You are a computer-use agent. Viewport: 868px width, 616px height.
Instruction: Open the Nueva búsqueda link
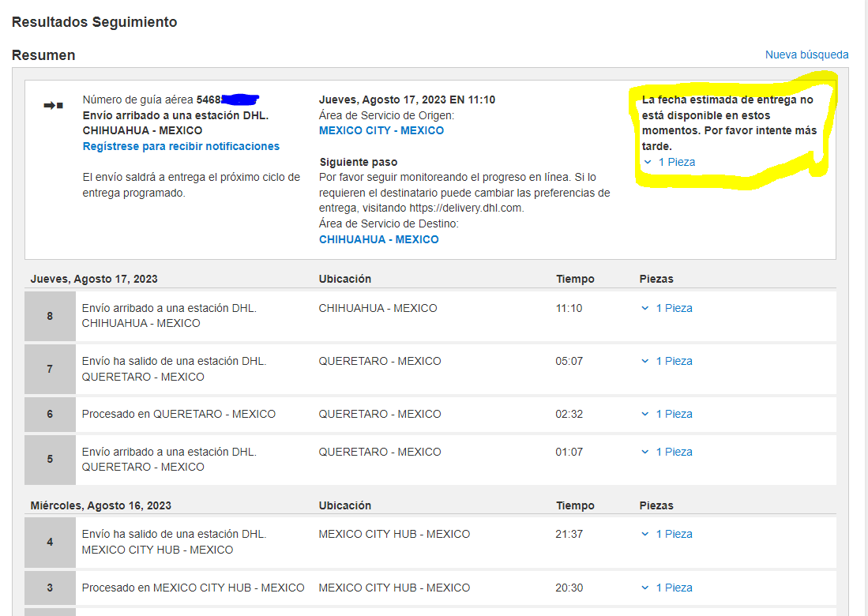806,54
